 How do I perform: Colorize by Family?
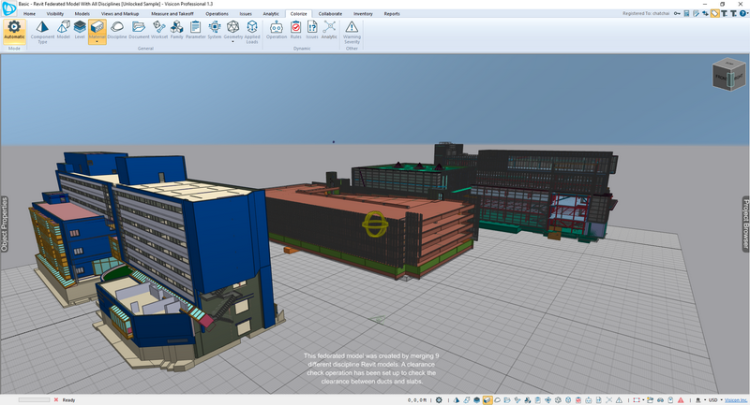pos(176,30)
